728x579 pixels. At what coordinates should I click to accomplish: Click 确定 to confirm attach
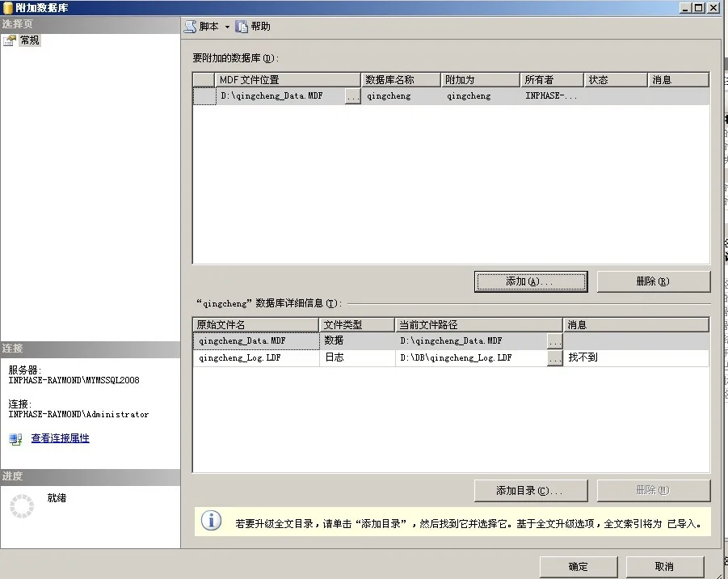pyautogui.click(x=578, y=566)
